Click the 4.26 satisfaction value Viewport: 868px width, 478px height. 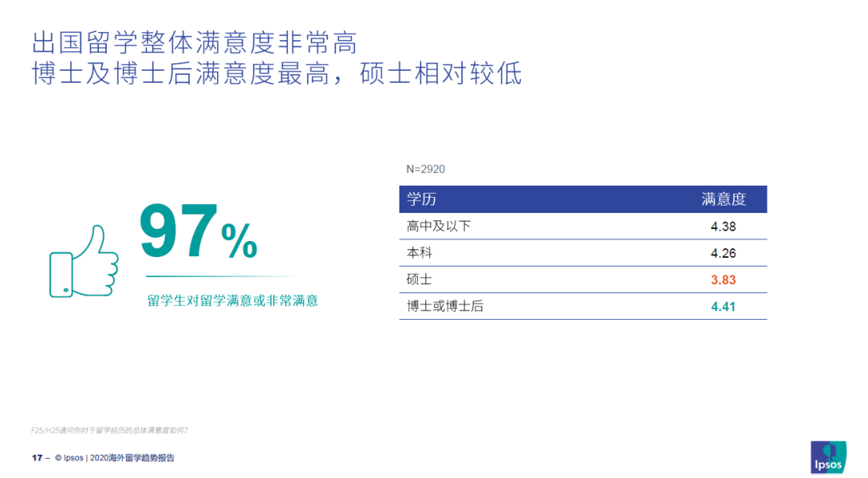[723, 253]
